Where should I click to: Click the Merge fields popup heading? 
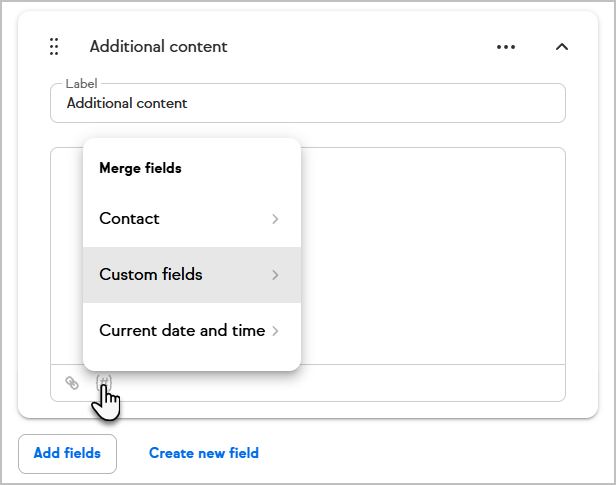(x=140, y=168)
